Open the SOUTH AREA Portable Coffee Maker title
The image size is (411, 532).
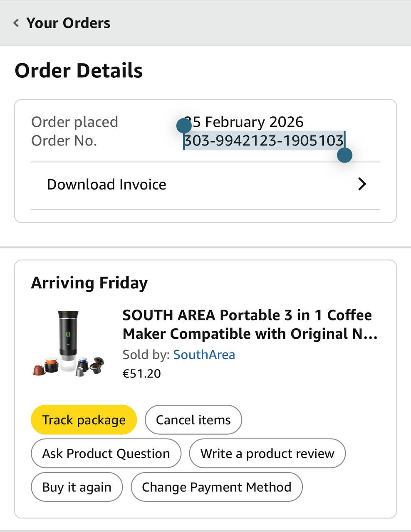[x=250, y=324]
